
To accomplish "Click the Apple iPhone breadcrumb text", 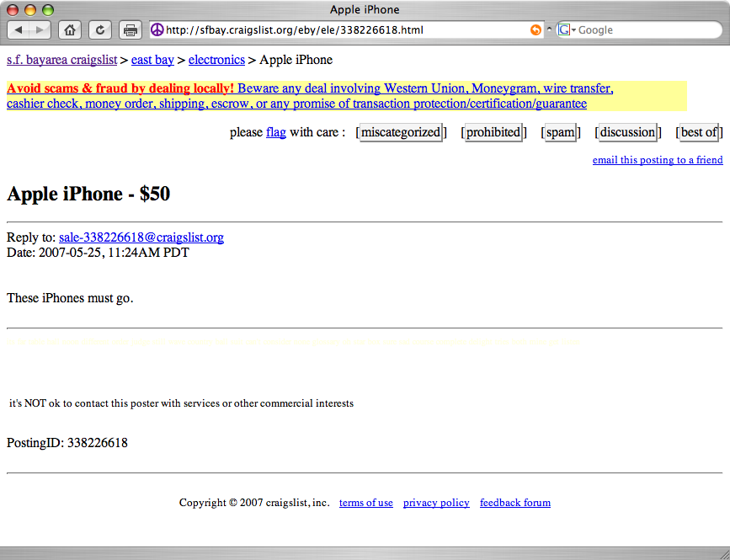I will coord(296,60).
